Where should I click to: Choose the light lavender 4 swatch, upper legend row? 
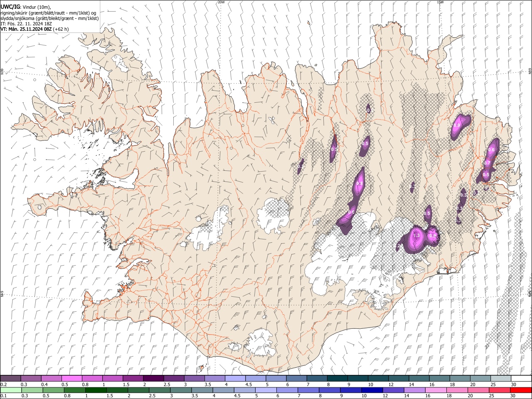point(235,378)
